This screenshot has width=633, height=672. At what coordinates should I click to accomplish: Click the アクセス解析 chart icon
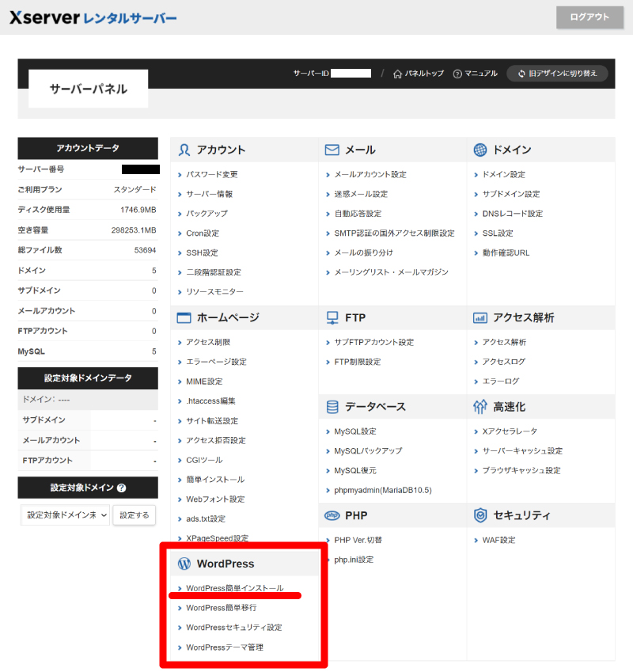(x=480, y=318)
